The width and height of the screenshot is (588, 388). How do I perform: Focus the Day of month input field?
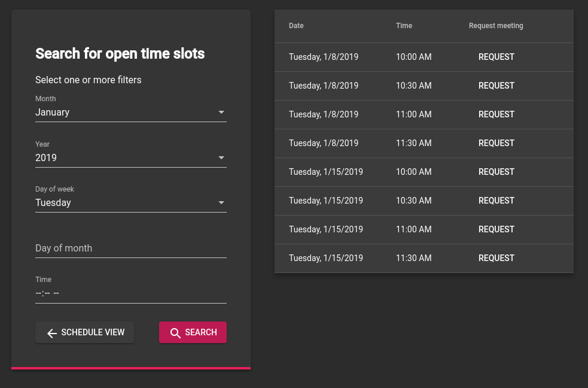pyautogui.click(x=131, y=248)
